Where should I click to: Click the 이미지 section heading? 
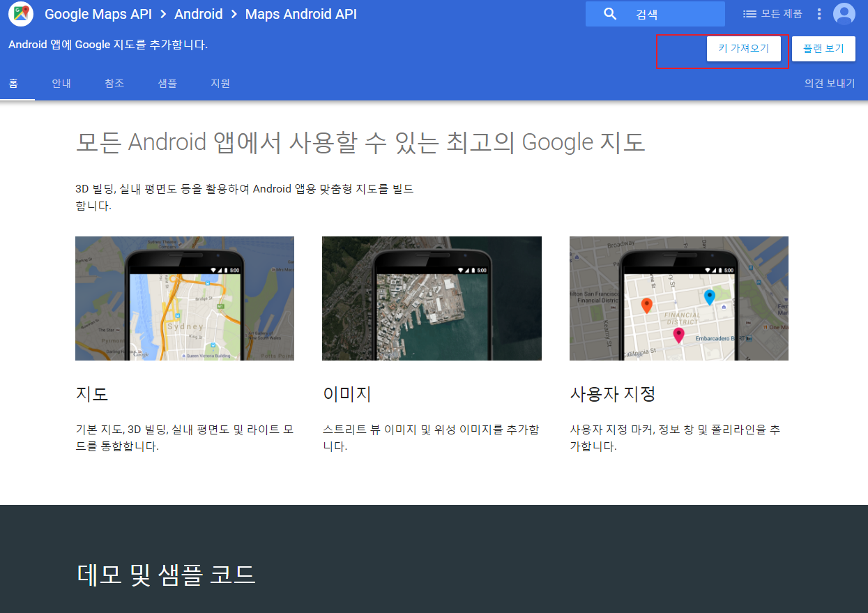tap(347, 394)
